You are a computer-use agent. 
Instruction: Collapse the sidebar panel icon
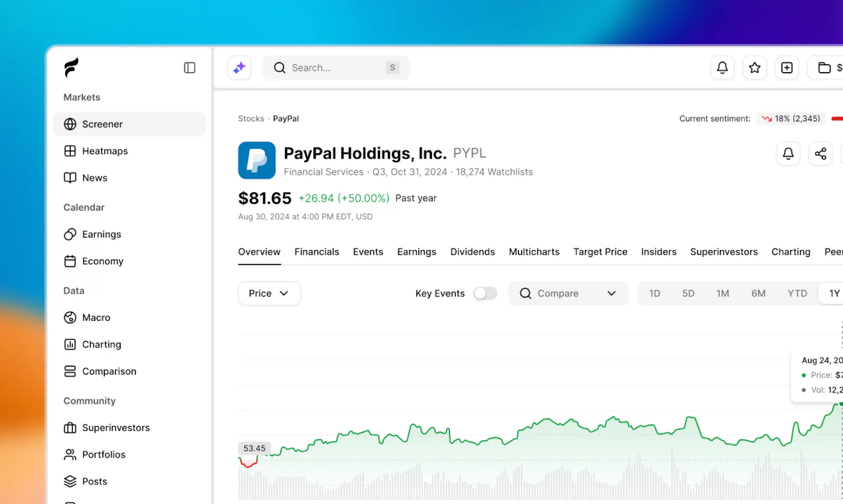[x=190, y=67]
